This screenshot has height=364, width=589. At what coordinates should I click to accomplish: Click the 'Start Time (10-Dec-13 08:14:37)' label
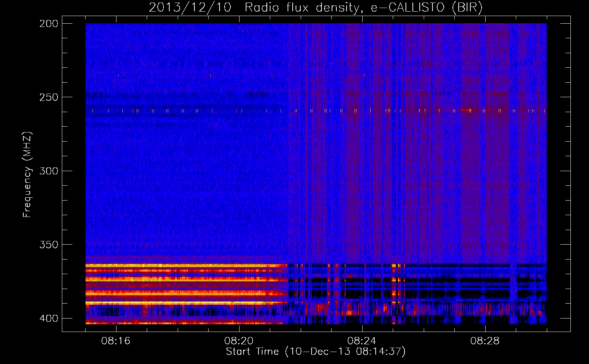tap(316, 352)
